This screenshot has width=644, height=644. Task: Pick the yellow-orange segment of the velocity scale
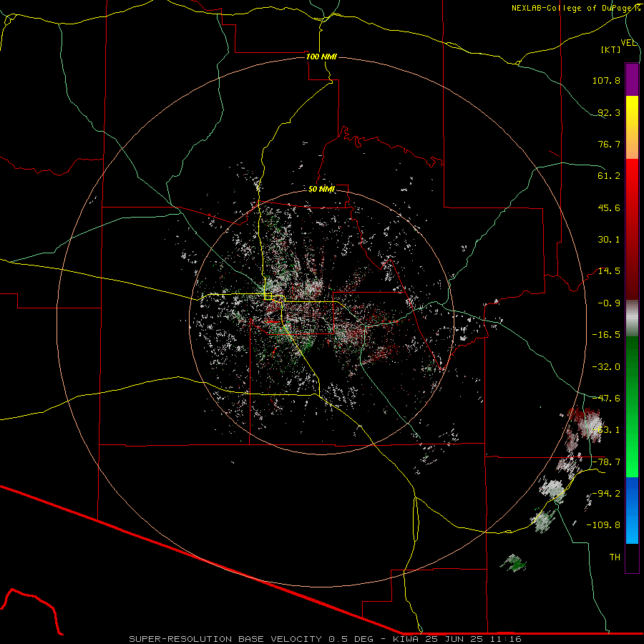[632, 127]
